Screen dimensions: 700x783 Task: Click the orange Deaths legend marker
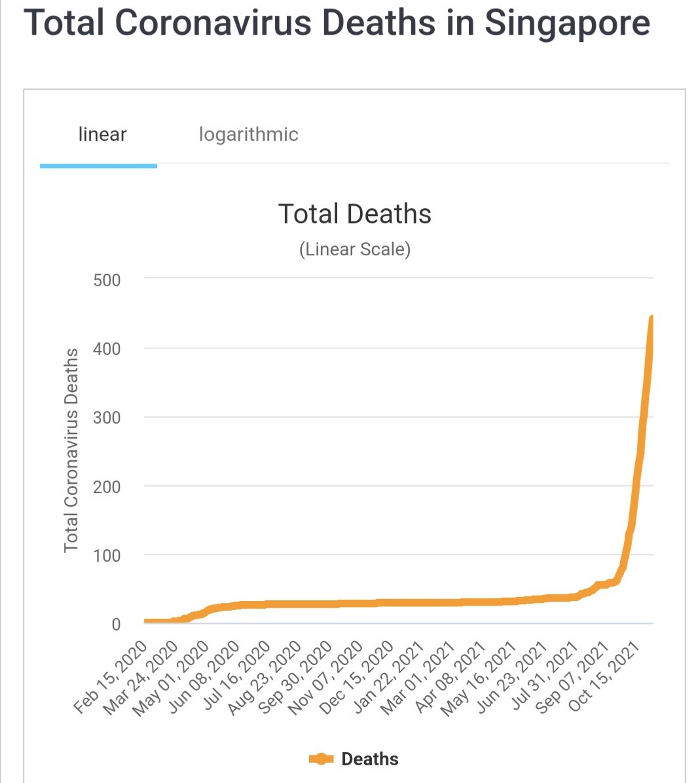tap(322, 759)
